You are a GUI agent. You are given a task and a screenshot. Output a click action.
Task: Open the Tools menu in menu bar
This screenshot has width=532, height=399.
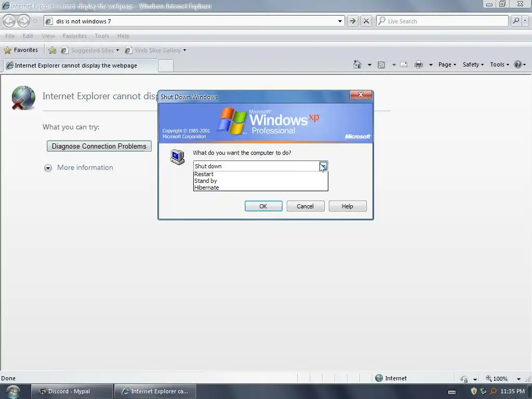(102, 36)
